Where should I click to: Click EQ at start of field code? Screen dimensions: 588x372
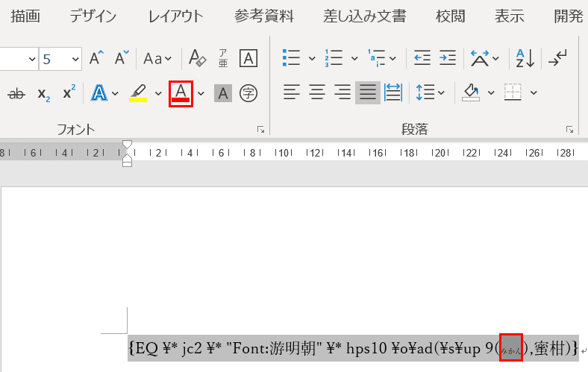(147, 348)
